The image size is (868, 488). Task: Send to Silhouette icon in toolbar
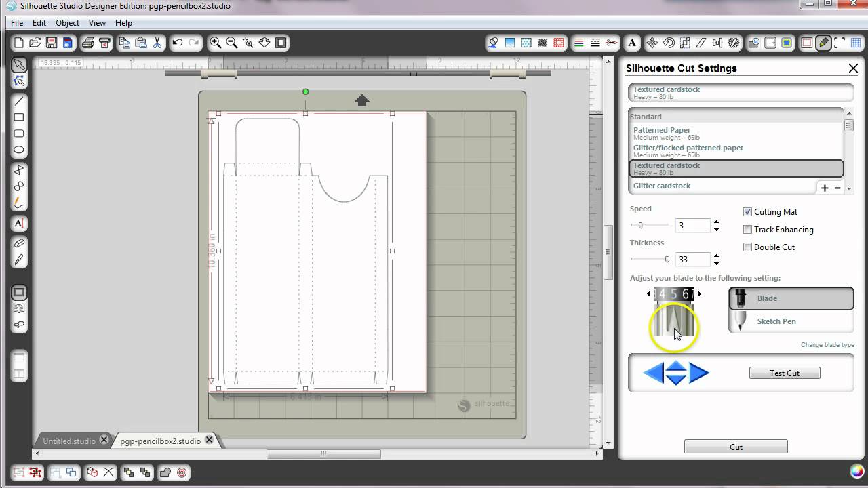(x=104, y=43)
